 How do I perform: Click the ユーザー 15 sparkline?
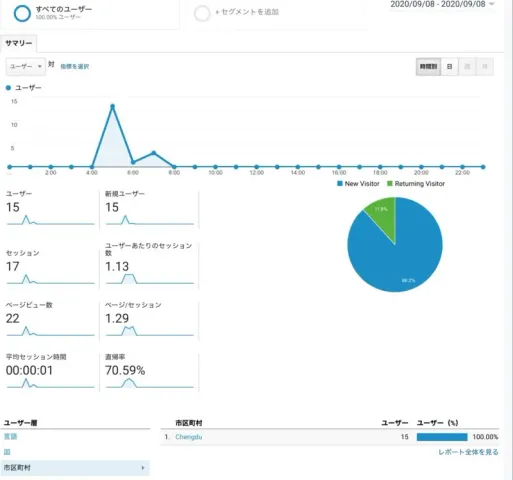[51, 220]
